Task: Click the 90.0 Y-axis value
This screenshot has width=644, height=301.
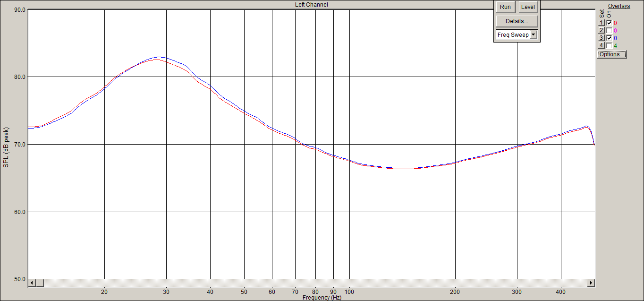Action: pos(20,9)
